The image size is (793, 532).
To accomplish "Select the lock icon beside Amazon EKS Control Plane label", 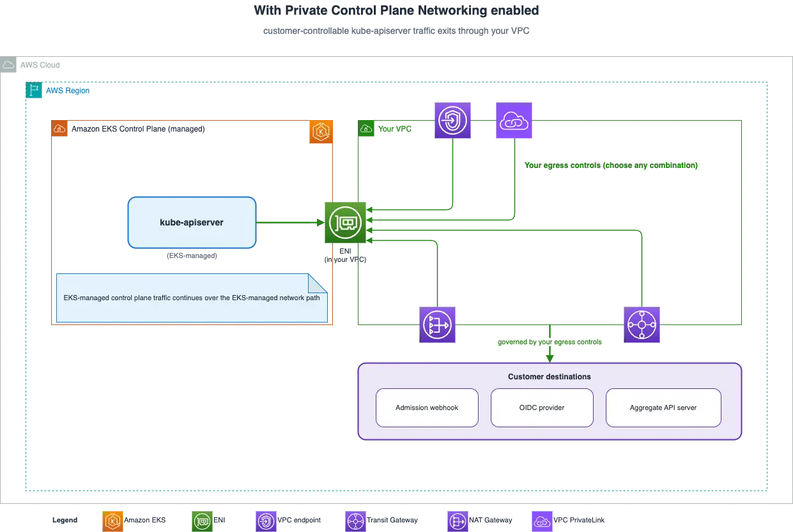I will [x=59, y=128].
